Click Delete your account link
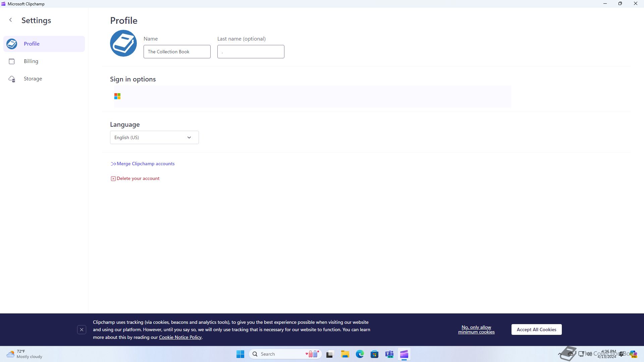Viewport: 644px width, 362px height. (x=135, y=178)
